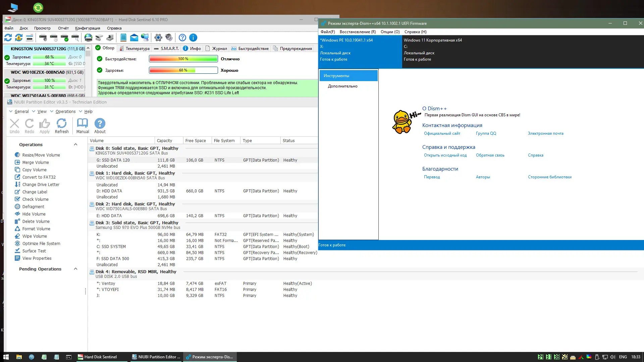The width and height of the screenshot is (644, 362).
Task: Click the About icon in NIUBI toolbar
Action: coord(100,126)
